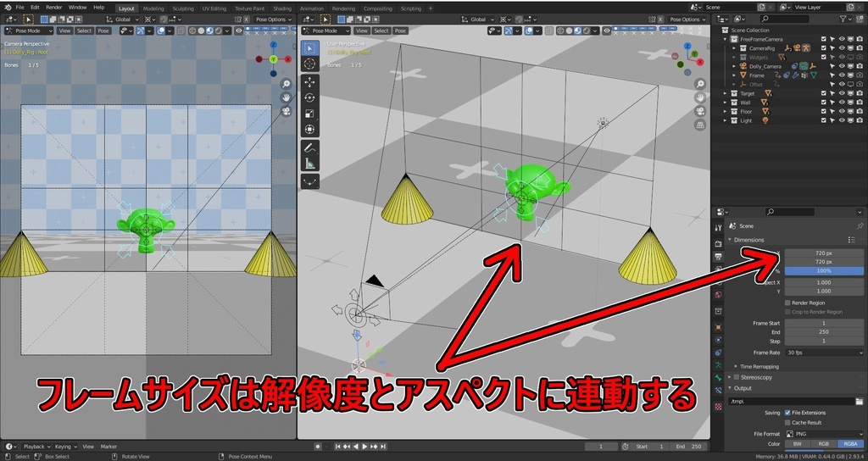The image size is (868, 461).
Task: Expand the CameraRig collection in outliner
Action: [x=734, y=48]
